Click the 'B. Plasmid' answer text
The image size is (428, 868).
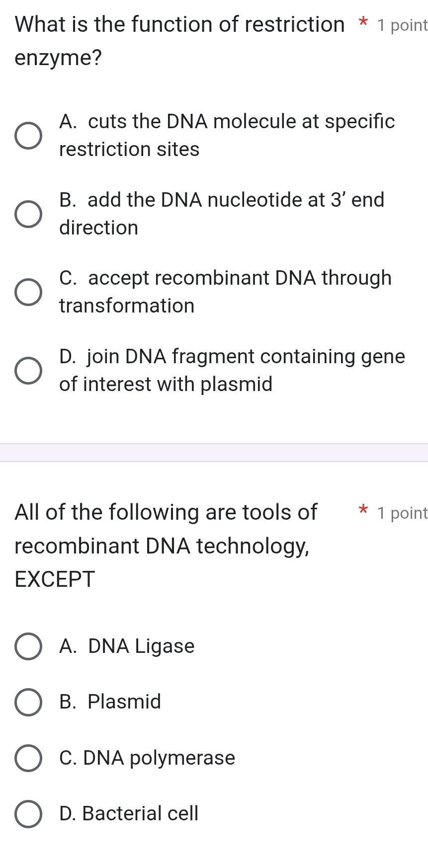coord(110,702)
